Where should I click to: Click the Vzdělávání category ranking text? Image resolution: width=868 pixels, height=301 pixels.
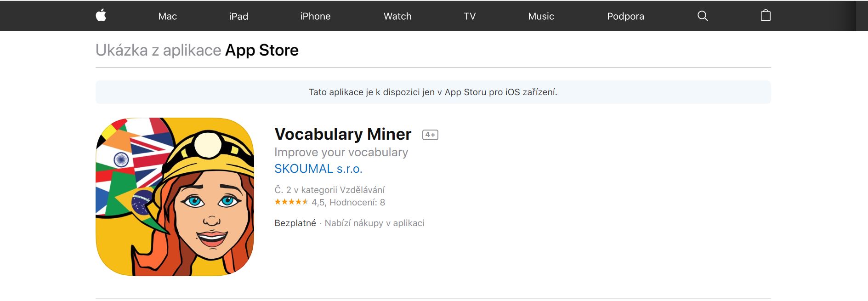tap(329, 190)
